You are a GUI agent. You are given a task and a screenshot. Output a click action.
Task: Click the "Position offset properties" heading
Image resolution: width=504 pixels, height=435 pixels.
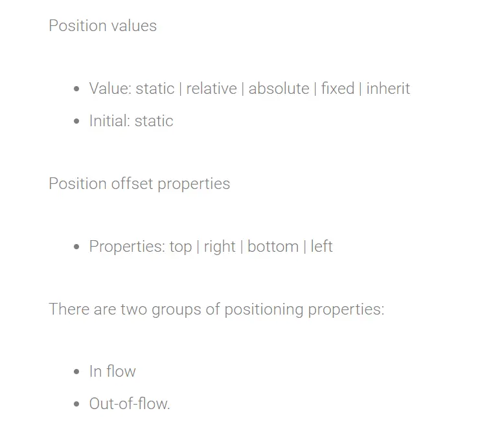(x=139, y=184)
